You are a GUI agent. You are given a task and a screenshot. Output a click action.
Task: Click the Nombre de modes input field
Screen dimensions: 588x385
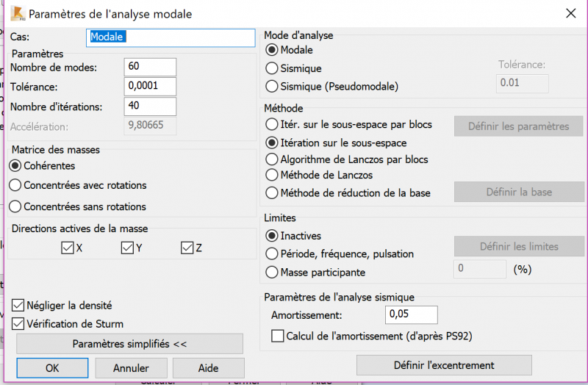pos(150,67)
